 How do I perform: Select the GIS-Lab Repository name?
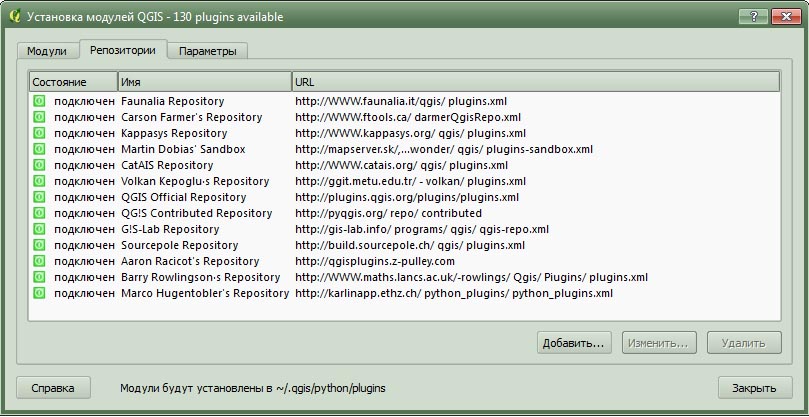(170, 229)
